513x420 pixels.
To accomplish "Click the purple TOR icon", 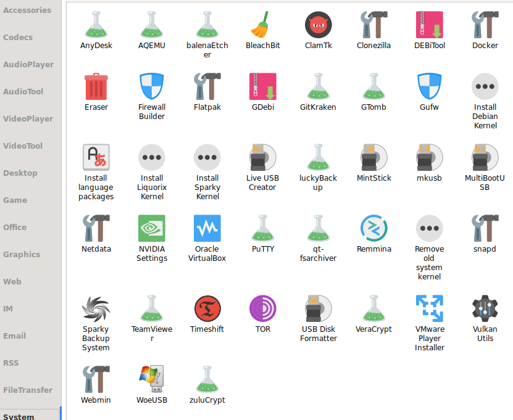I will point(263,308).
